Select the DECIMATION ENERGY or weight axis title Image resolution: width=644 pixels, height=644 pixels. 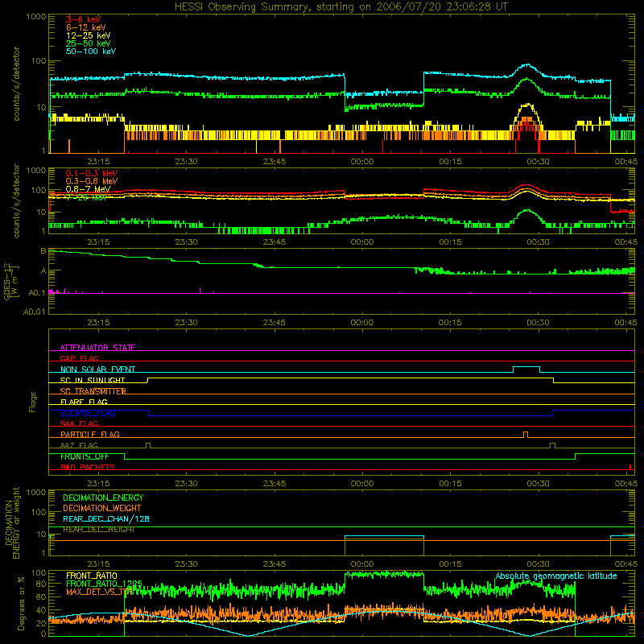[x=12, y=522]
